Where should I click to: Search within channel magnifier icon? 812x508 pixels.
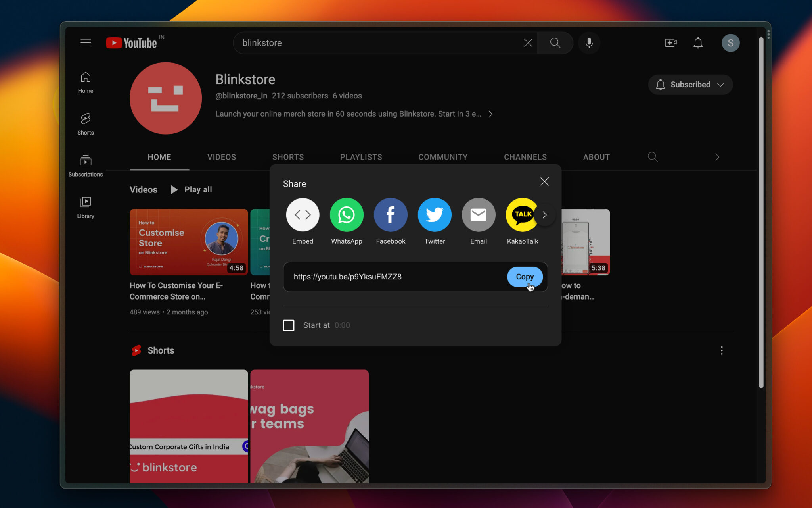tap(653, 157)
